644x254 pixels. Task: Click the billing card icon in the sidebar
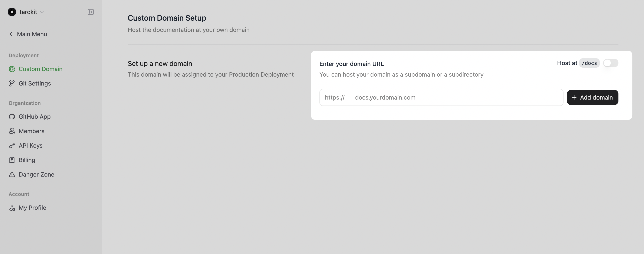12,160
